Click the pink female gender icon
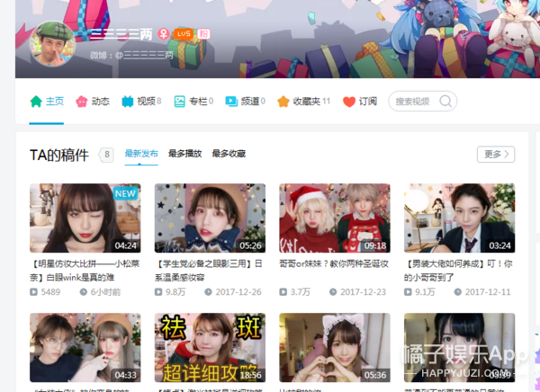 point(164,34)
